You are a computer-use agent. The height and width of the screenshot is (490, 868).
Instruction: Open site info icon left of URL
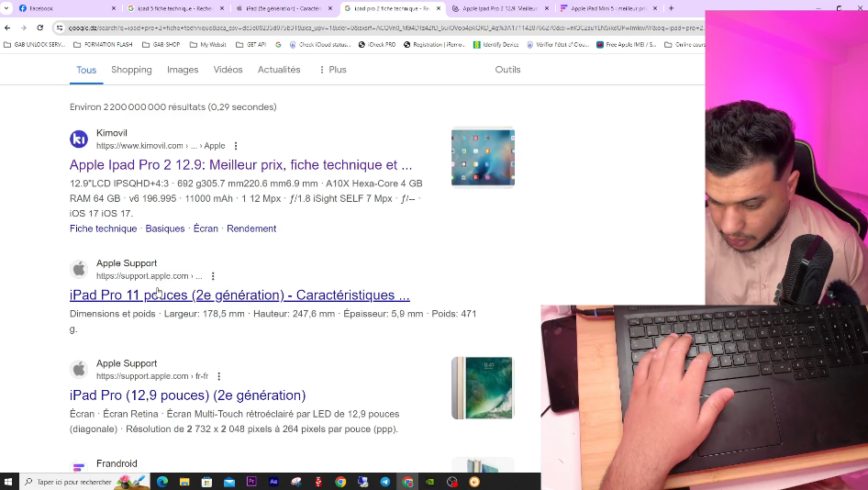[x=60, y=28]
